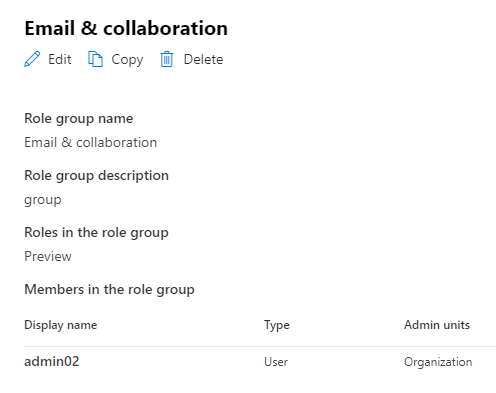Click the Copy pages icon
Image resolution: width=496 pixels, height=393 pixels.
95,59
